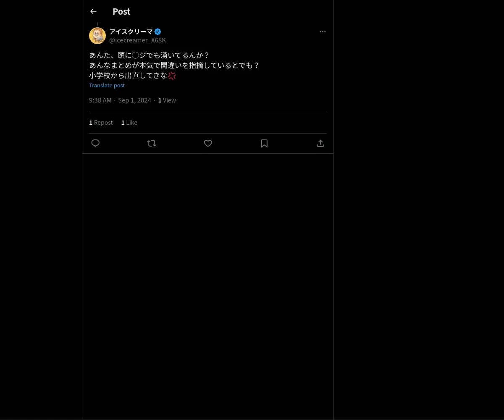504x420 pixels.
Task: Click the share upload icon
Action: (x=320, y=143)
